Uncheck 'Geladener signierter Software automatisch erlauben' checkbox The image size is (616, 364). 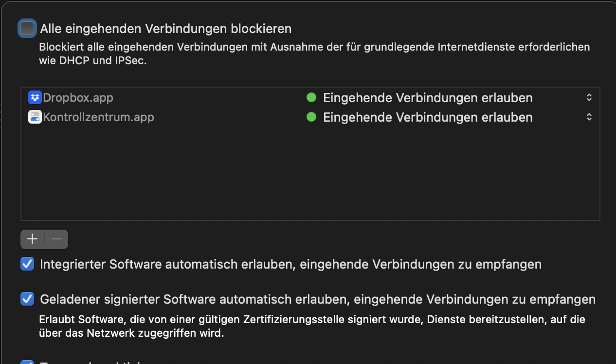(27, 299)
